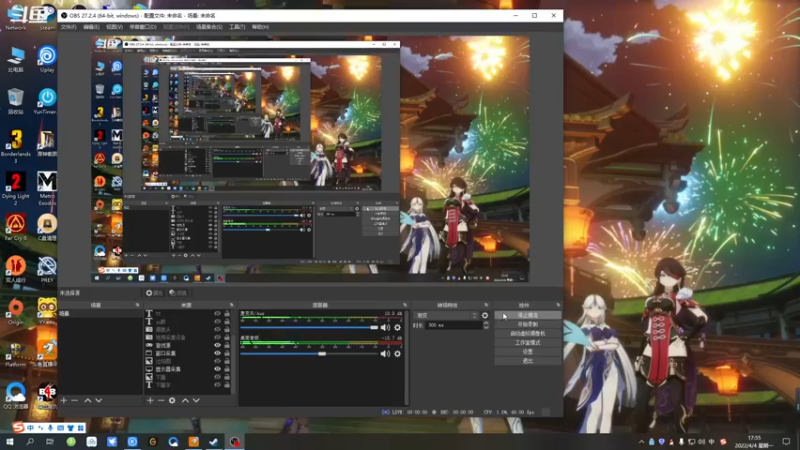Open 视图(V) menu
The image size is (800, 450).
(x=114, y=27)
